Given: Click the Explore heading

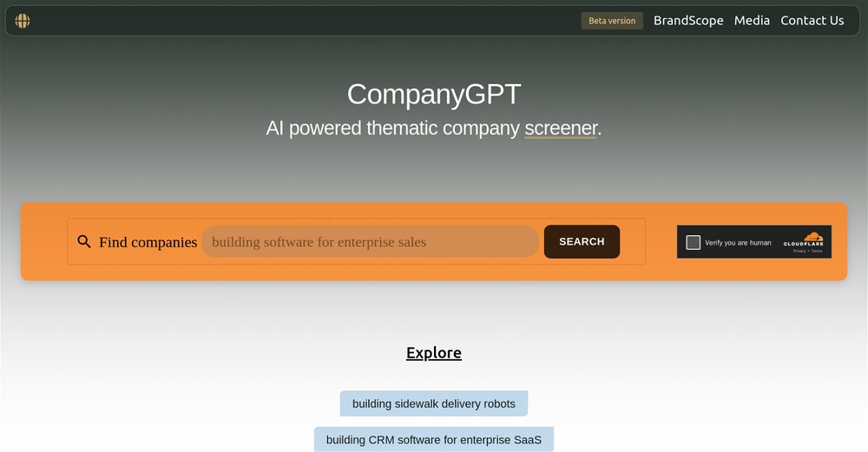Looking at the screenshot, I should 433,353.
